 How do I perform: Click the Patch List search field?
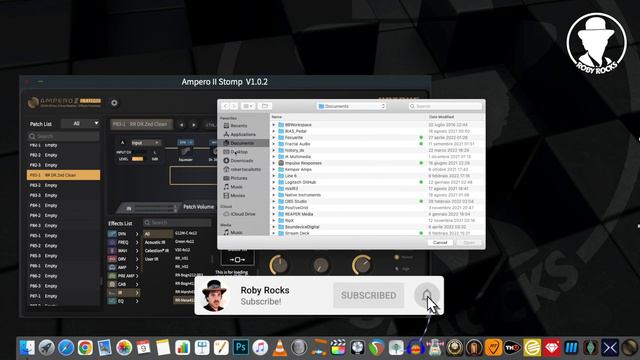click(x=64, y=136)
